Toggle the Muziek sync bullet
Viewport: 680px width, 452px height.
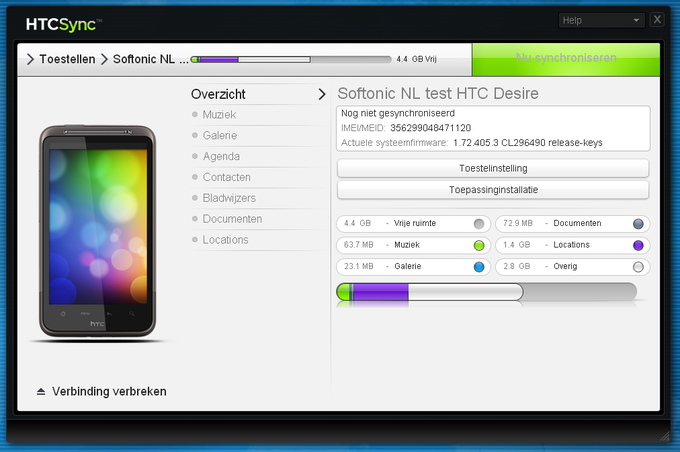click(x=195, y=115)
